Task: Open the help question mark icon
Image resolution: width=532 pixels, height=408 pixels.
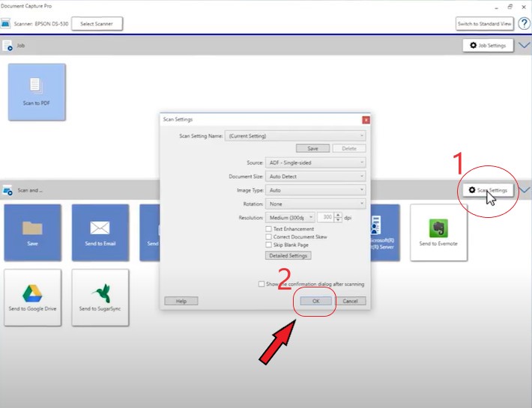Action: click(x=524, y=23)
